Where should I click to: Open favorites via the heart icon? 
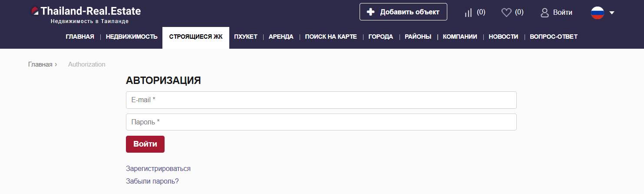(x=506, y=13)
